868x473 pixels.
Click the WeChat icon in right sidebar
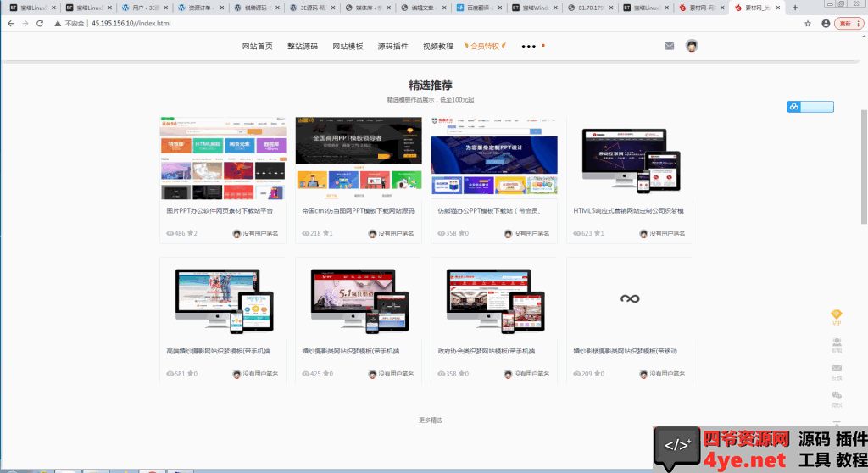pyautogui.click(x=837, y=396)
